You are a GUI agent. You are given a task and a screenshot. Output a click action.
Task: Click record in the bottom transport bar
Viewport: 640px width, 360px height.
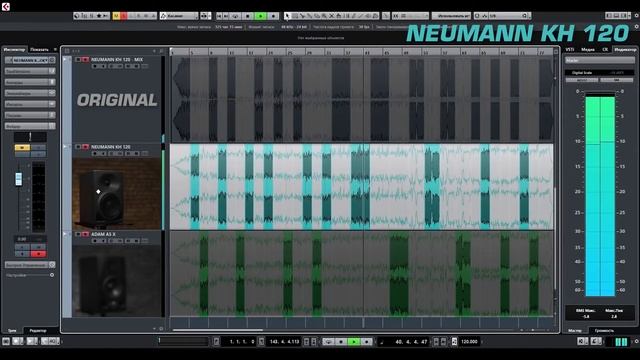366,342
